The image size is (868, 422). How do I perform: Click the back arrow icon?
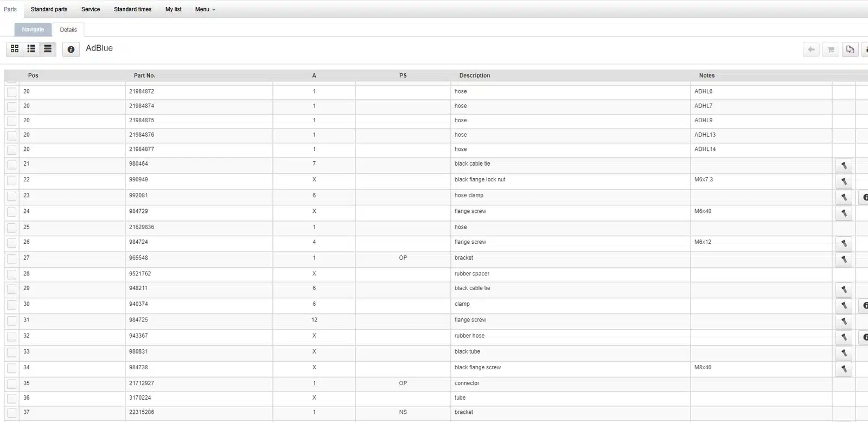(811, 49)
